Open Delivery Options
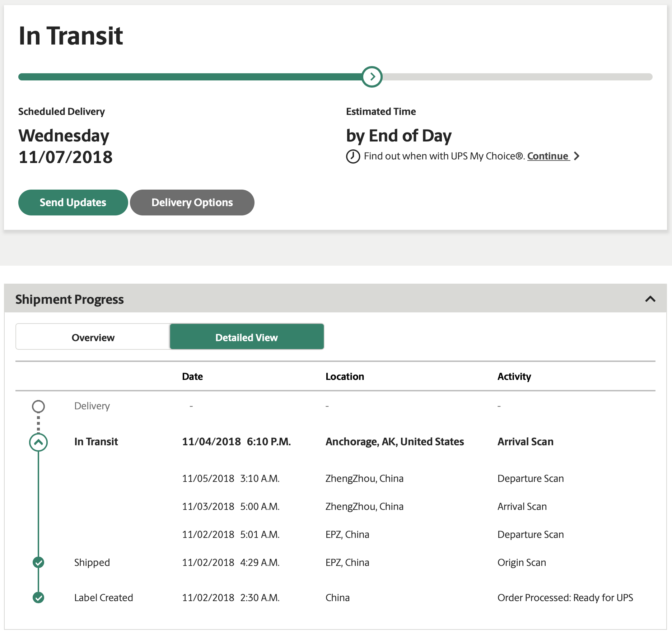This screenshot has width=672, height=637. coord(192,203)
